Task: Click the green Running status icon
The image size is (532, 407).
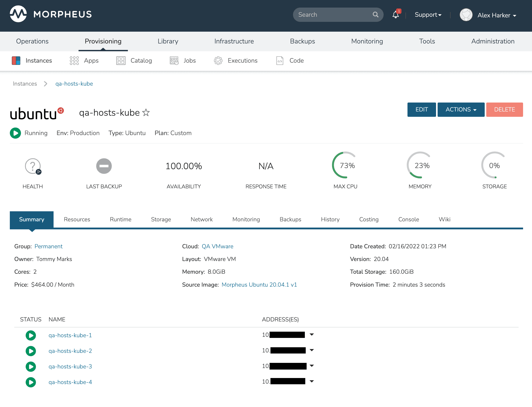Action: click(15, 133)
